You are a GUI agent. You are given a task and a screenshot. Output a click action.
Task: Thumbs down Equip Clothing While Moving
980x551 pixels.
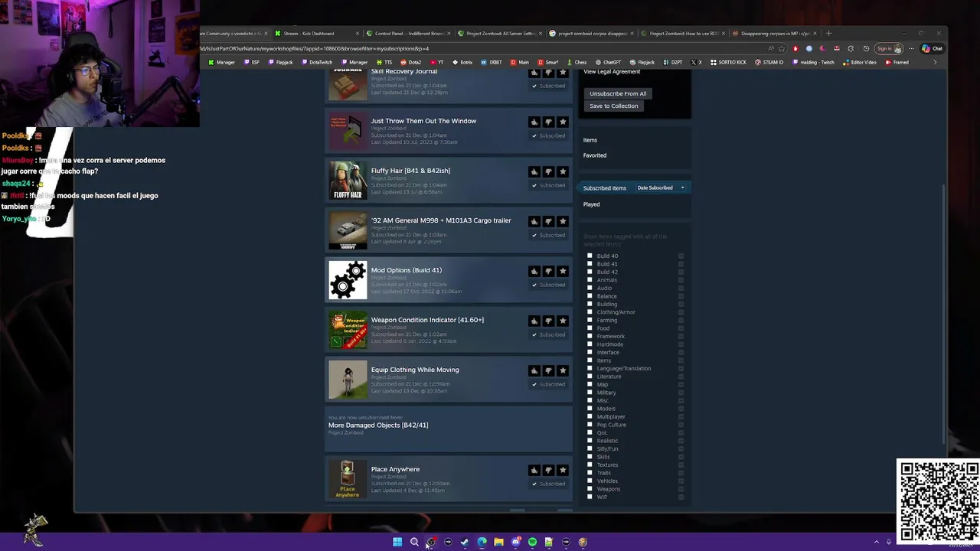pos(548,370)
